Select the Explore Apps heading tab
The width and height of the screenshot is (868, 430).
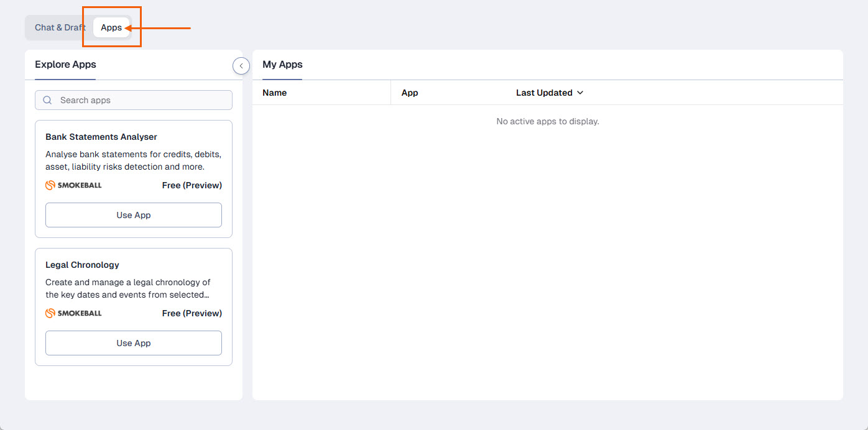[65, 65]
